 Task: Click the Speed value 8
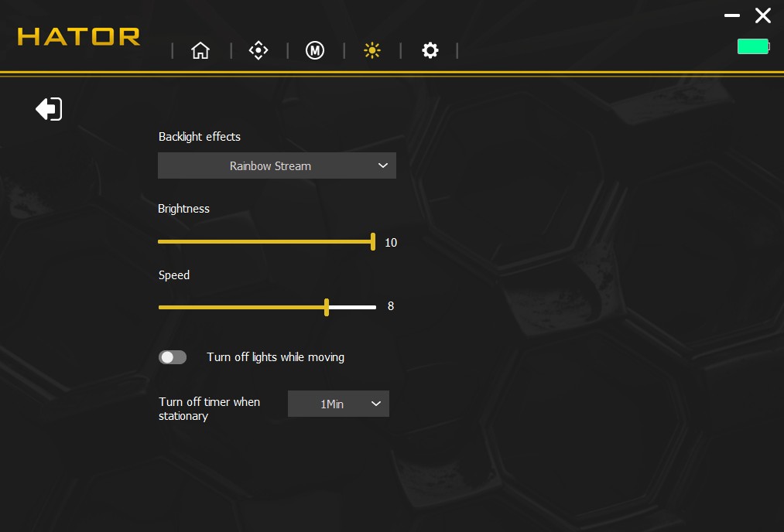tap(391, 306)
